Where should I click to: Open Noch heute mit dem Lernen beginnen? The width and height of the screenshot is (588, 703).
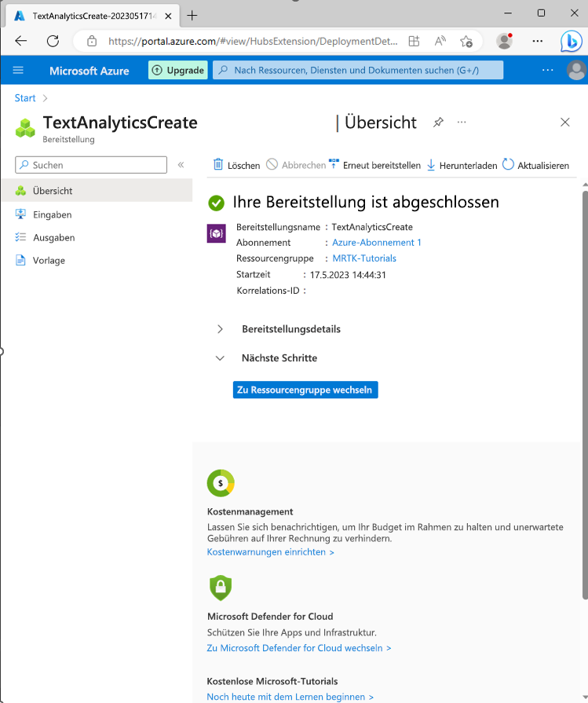coord(290,697)
